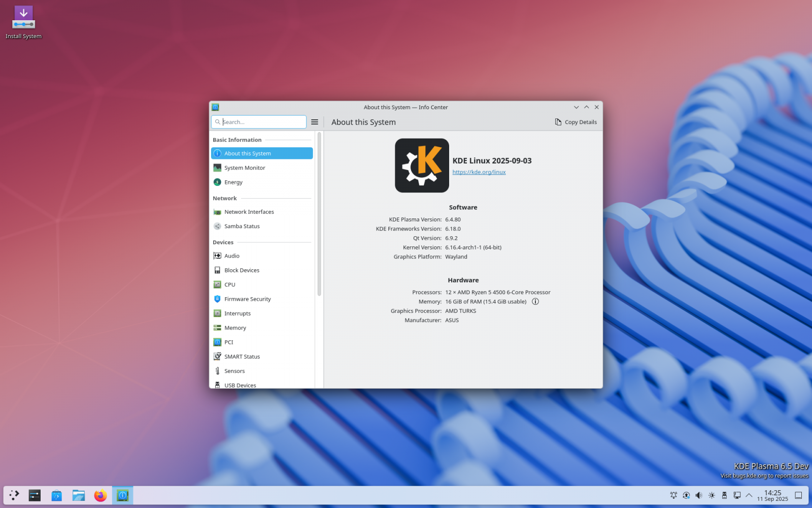Viewport: 812px width, 508px height.
Task: Open the kde.org/linux link
Action: [479, 172]
